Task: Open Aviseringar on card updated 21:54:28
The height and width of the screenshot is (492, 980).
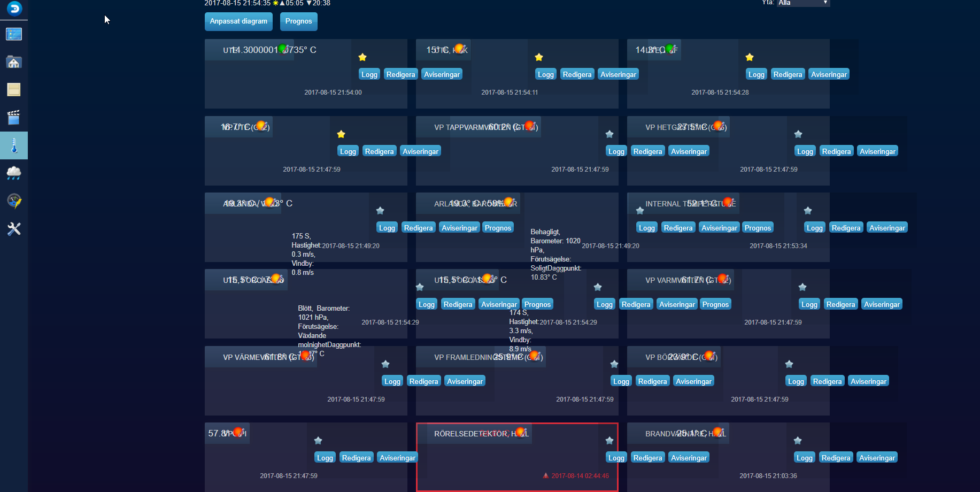Action: (x=829, y=74)
